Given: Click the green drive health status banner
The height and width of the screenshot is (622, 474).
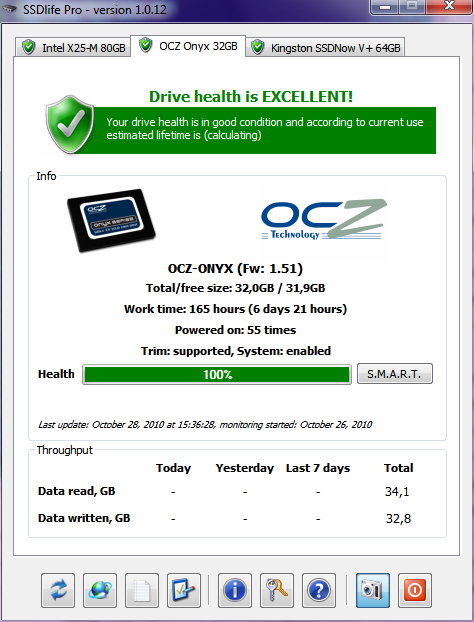Looking at the screenshot, I should pyautogui.click(x=262, y=130).
